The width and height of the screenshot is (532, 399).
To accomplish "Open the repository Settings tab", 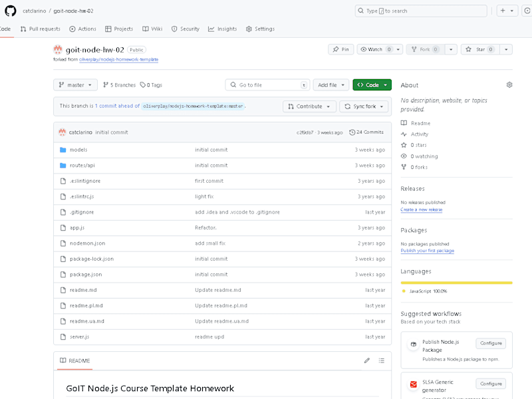I will 260,29.
